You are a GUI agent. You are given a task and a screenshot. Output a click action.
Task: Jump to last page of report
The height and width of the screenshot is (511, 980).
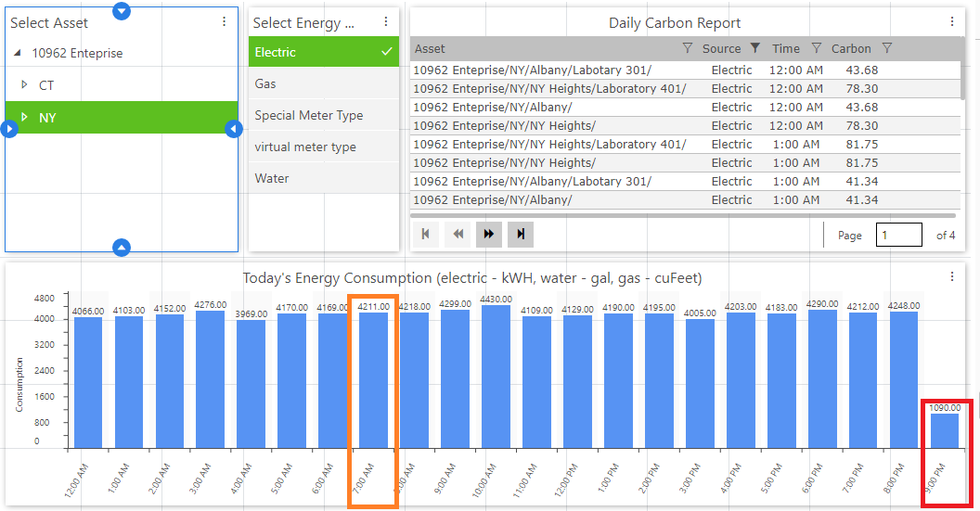click(521, 235)
